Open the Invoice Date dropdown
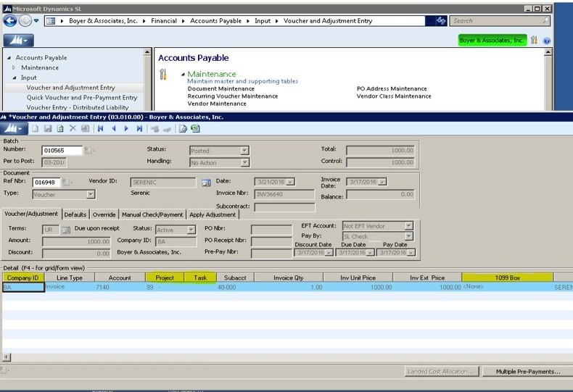 [382, 182]
